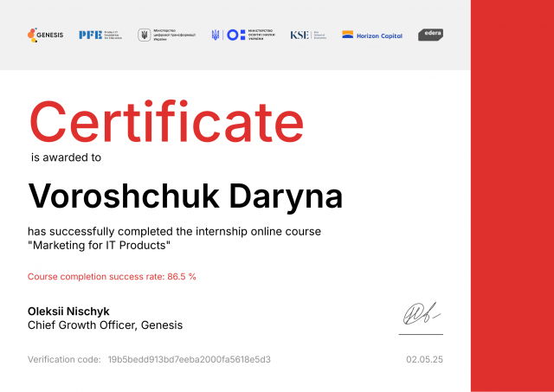Click the course completion success rate text
Viewport: 554px width, 392px height.
(112, 277)
